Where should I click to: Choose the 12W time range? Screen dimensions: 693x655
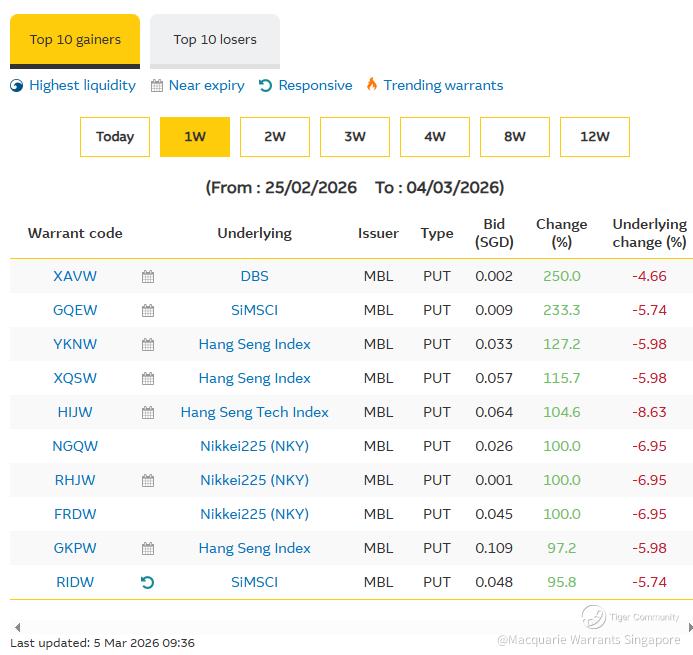pos(595,137)
